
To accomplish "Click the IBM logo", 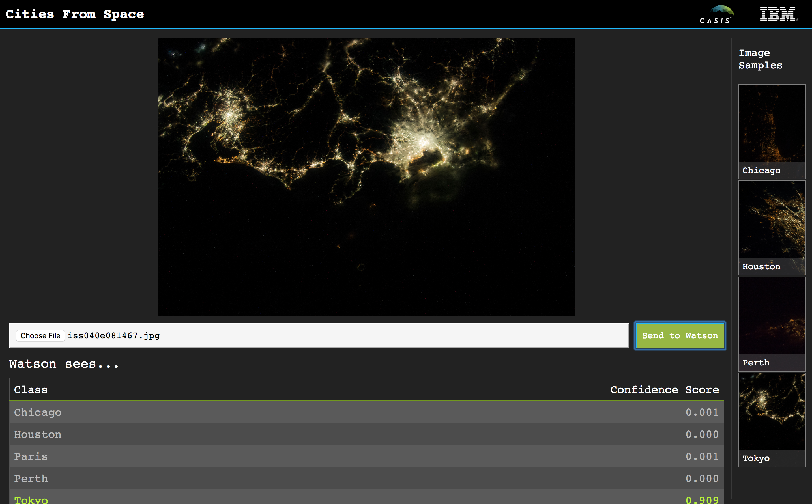I will (778, 14).
